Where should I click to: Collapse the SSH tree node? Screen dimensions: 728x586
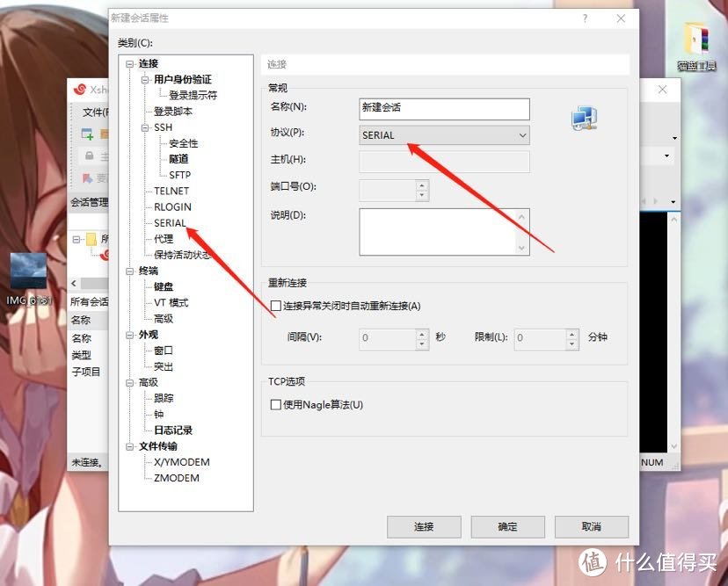[x=145, y=127]
